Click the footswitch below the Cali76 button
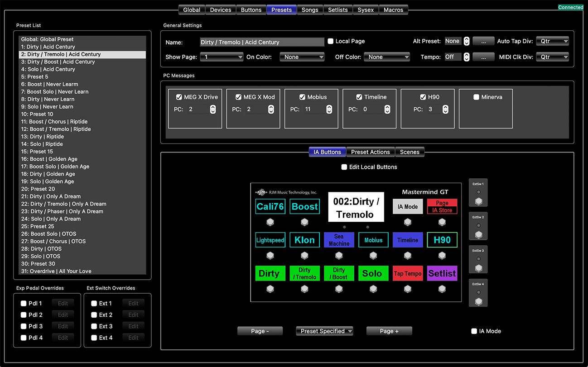The image size is (588, 367). point(270,222)
